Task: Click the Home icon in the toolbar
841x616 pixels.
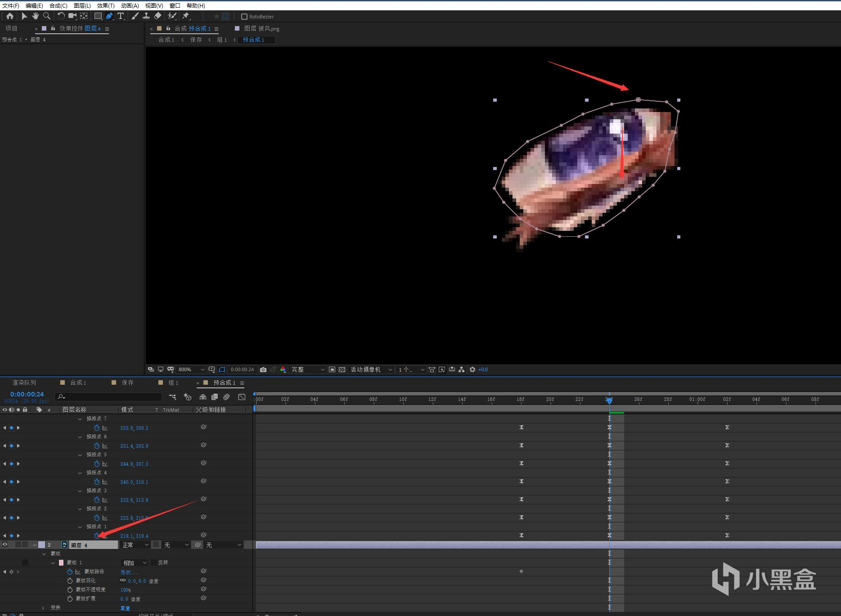Action: (10, 16)
